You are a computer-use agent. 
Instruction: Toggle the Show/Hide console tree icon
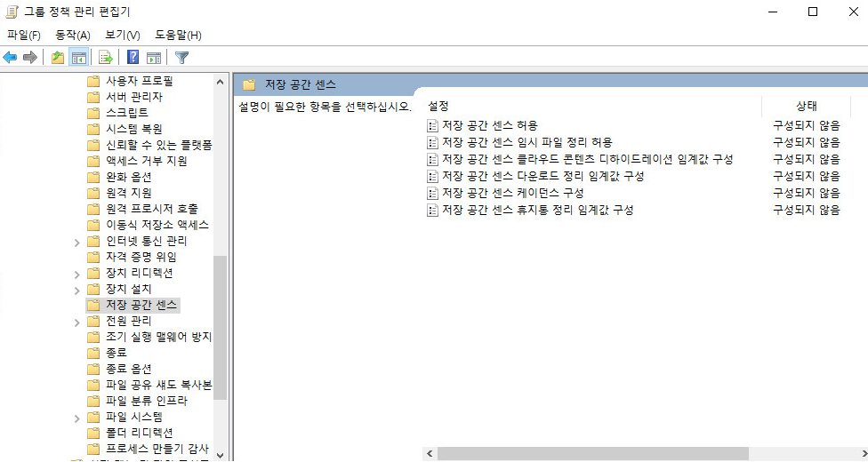click(79, 57)
